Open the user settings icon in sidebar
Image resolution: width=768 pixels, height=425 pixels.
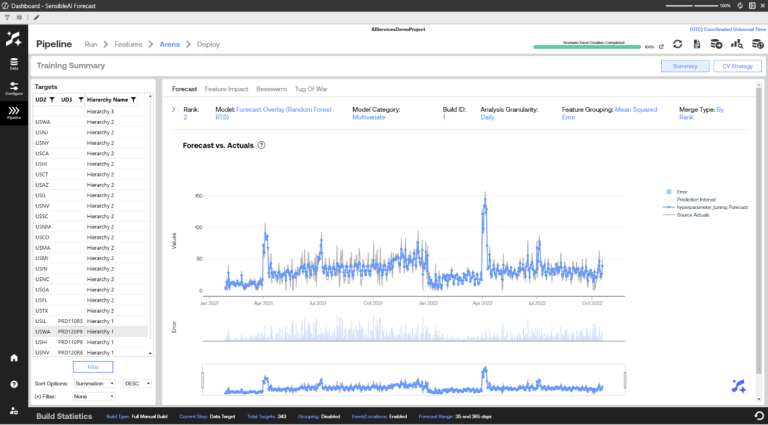[x=14, y=410]
